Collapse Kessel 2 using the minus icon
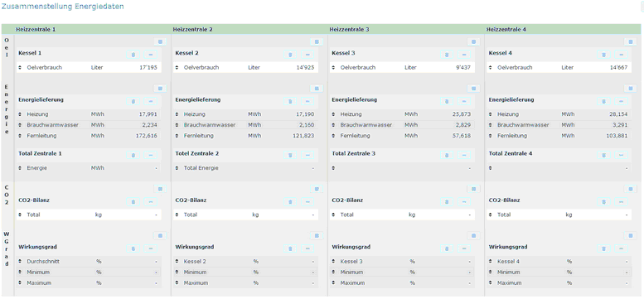Image resolution: width=644 pixels, height=299 pixels. [x=307, y=55]
